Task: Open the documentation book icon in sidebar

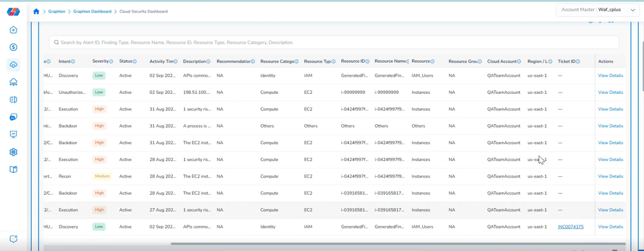Action: tap(13, 169)
